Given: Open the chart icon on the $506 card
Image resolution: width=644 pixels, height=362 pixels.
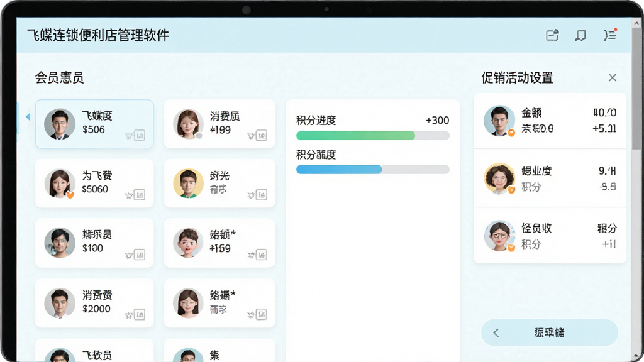Looking at the screenshot, I should point(140,135).
